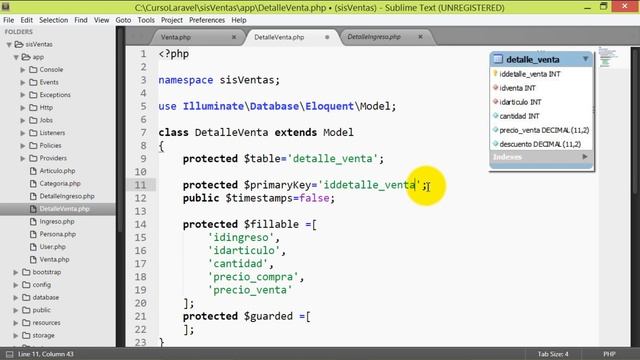Expand the Jobs folder
Screen dimensions: 640x360
pos(23,120)
